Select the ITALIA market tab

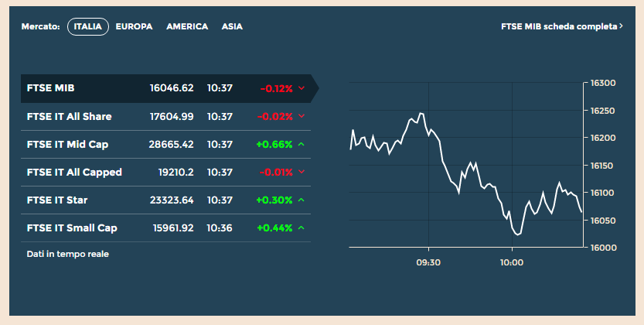point(88,26)
